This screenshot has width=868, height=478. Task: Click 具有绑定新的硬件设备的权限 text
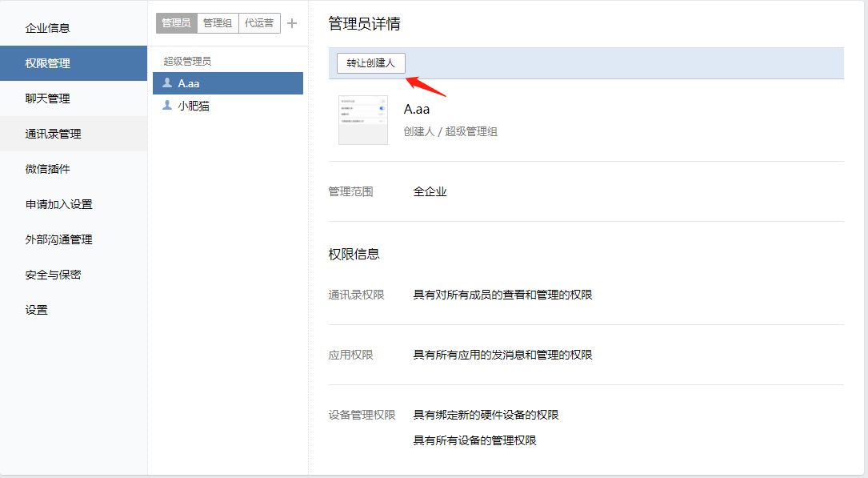[x=486, y=415]
